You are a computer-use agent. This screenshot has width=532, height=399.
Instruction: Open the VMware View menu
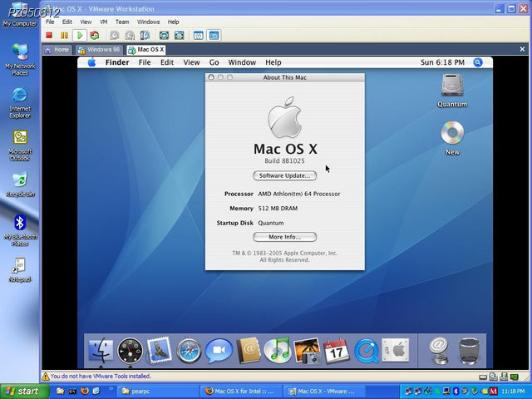pyautogui.click(x=86, y=22)
